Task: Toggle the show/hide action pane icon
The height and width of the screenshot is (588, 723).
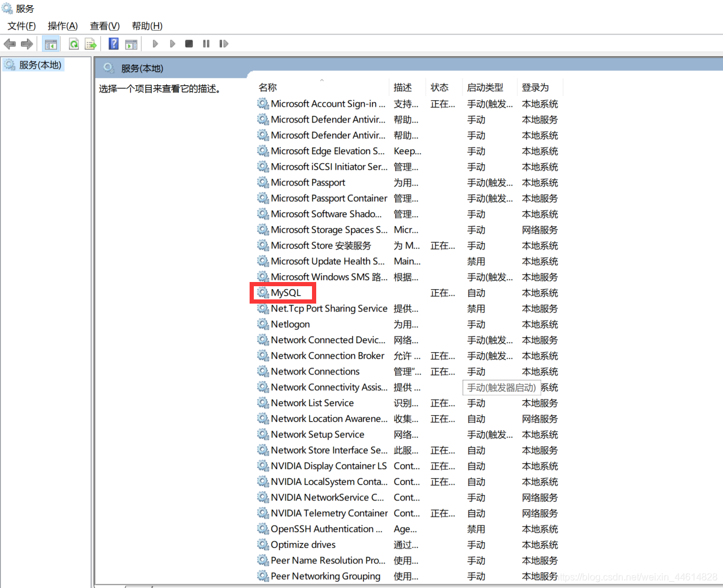Action: [131, 44]
